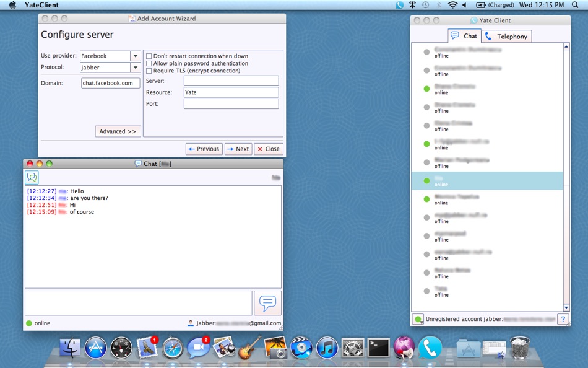This screenshot has width=588, height=368.
Task: Open the purple globe megaphone Dock icon
Action: pos(404,348)
